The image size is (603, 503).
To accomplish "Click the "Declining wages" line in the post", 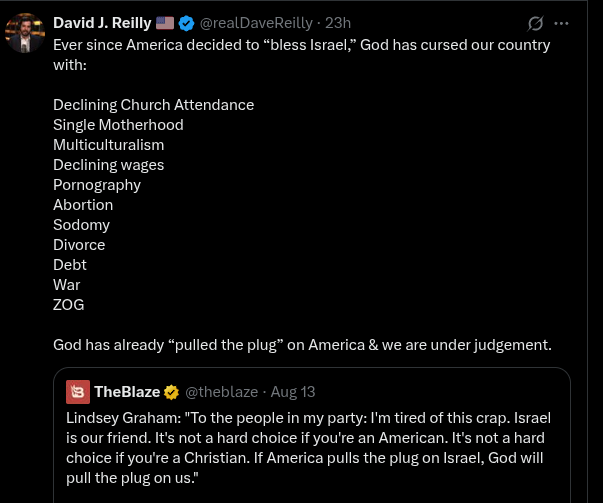I will point(108,165).
